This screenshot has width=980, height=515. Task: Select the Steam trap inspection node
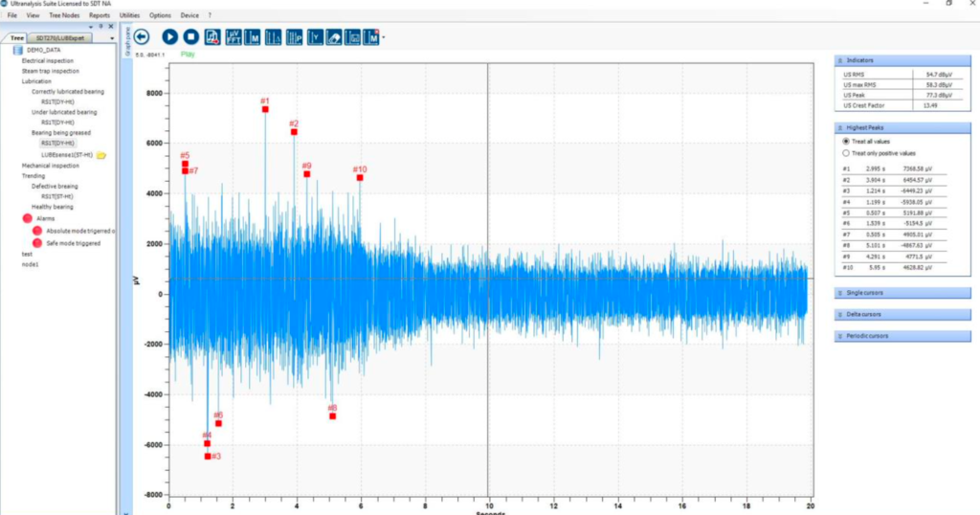click(51, 71)
